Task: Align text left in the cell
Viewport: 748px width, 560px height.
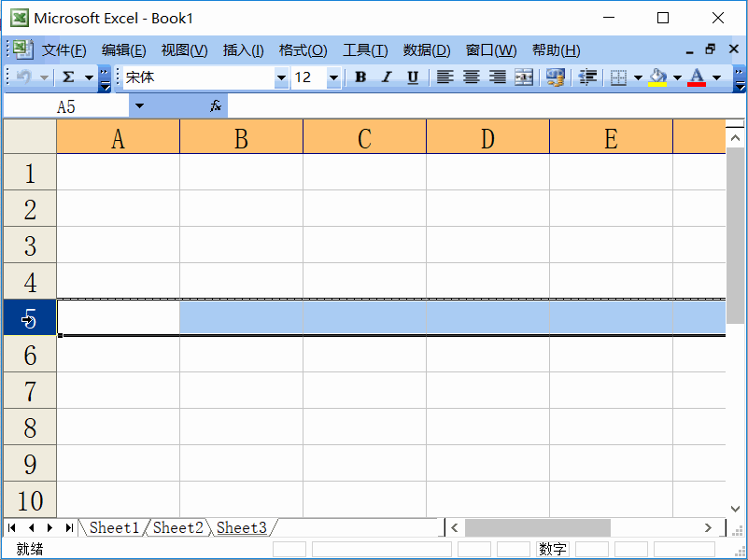Action: point(445,77)
